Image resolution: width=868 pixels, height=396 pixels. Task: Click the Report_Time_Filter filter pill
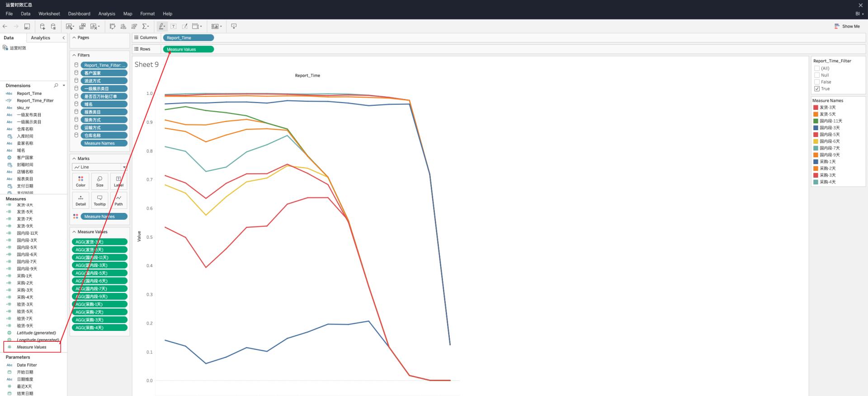coord(104,65)
